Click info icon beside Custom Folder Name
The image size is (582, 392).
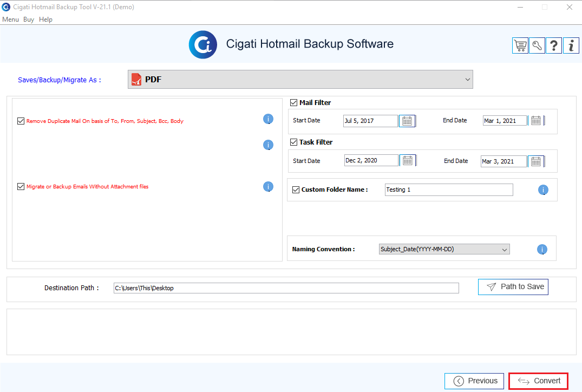[543, 190]
